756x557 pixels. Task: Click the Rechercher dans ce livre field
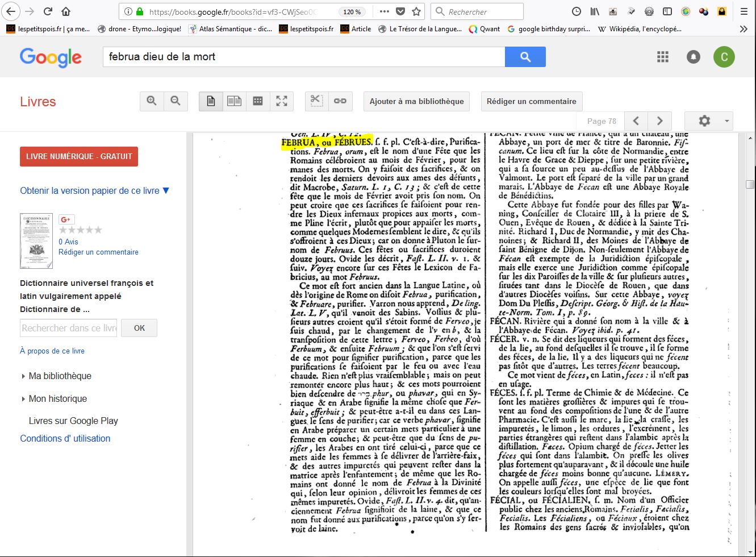[x=68, y=328]
